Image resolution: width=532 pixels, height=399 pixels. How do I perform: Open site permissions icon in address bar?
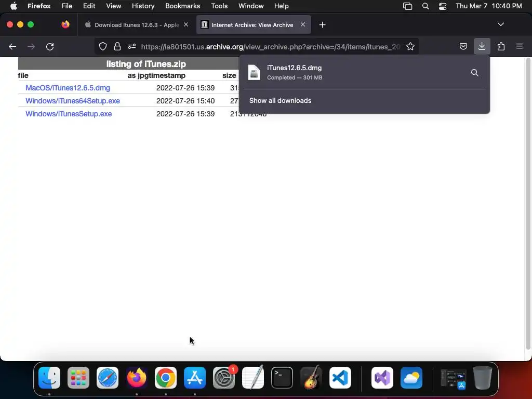(x=132, y=46)
